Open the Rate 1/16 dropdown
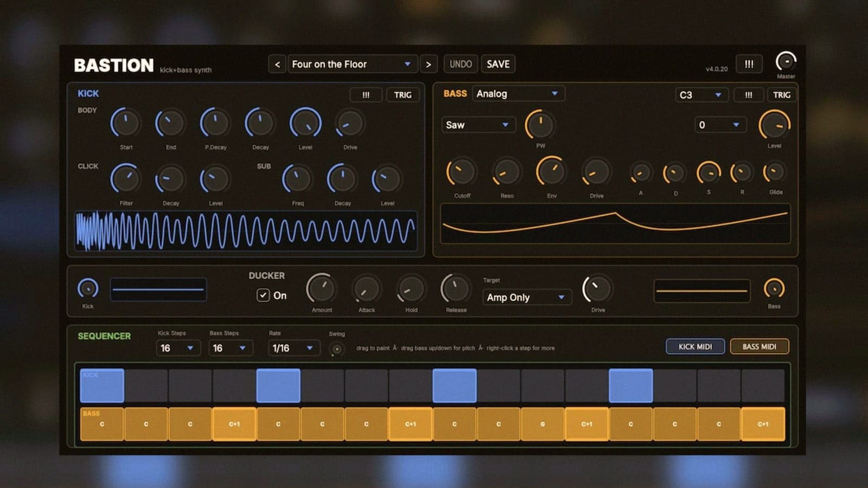This screenshot has width=868, height=488. [x=293, y=348]
